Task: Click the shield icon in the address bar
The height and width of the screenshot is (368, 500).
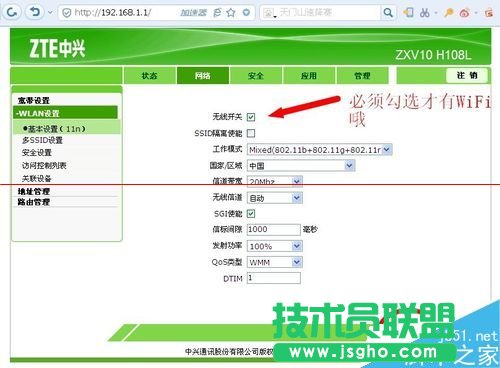Action: 67,13
